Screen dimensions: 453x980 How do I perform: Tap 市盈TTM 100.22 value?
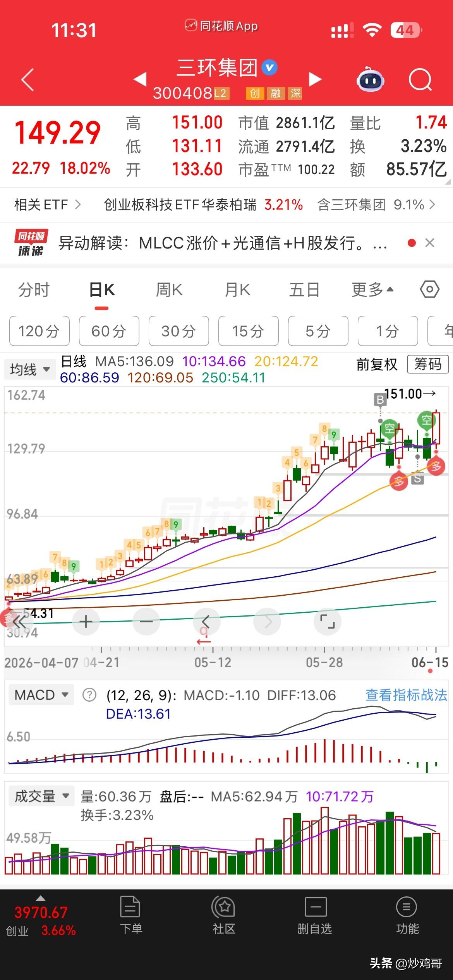(x=287, y=170)
